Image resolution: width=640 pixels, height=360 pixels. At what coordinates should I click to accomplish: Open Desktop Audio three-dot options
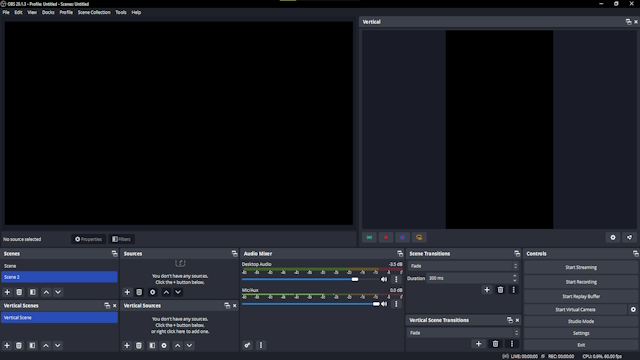pos(396,280)
